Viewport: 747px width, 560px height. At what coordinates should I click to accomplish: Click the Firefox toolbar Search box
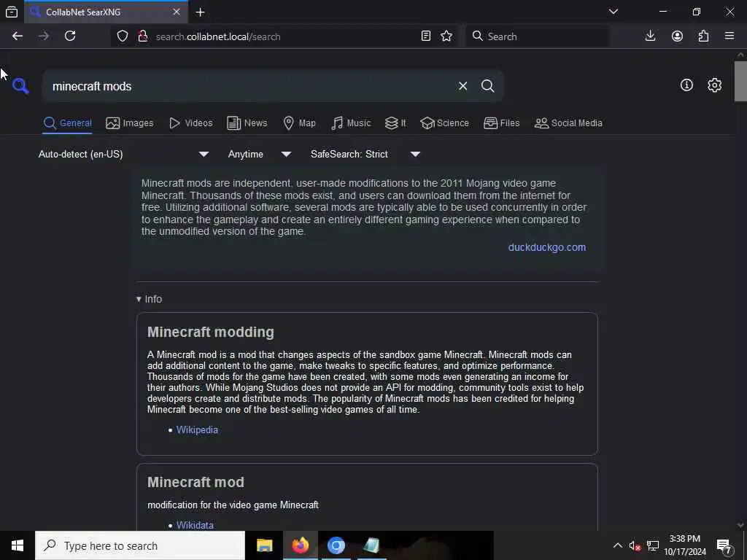coord(538,36)
